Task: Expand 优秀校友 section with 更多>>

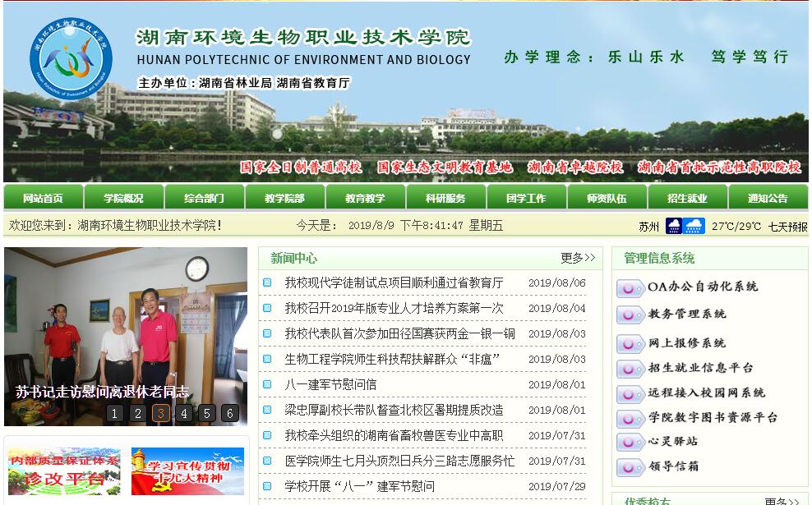Action: pyautogui.click(x=781, y=500)
